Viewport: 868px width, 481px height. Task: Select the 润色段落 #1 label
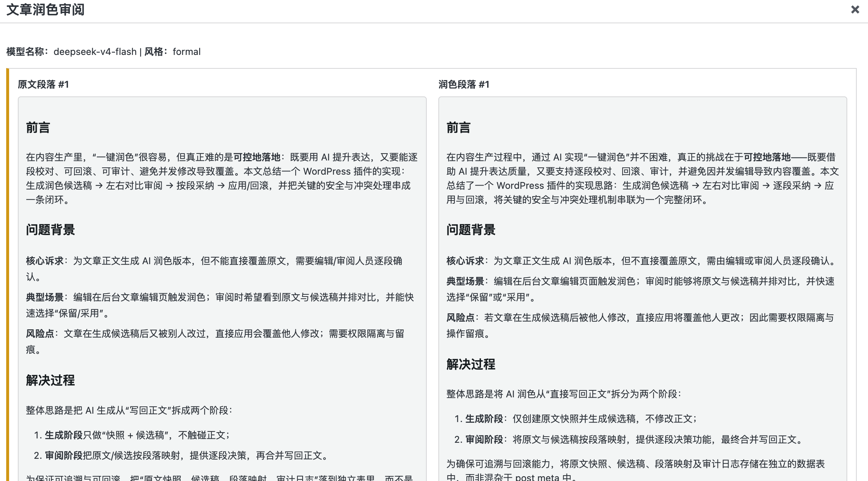(x=464, y=84)
